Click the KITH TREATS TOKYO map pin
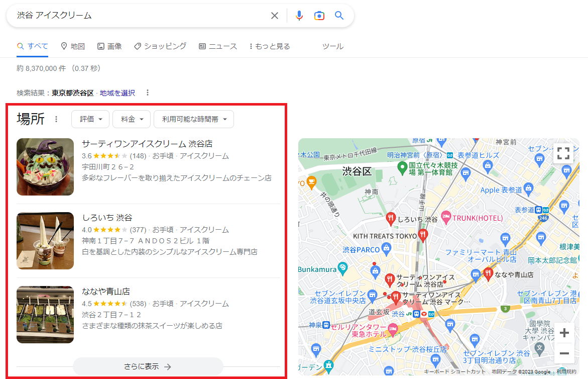 (423, 235)
